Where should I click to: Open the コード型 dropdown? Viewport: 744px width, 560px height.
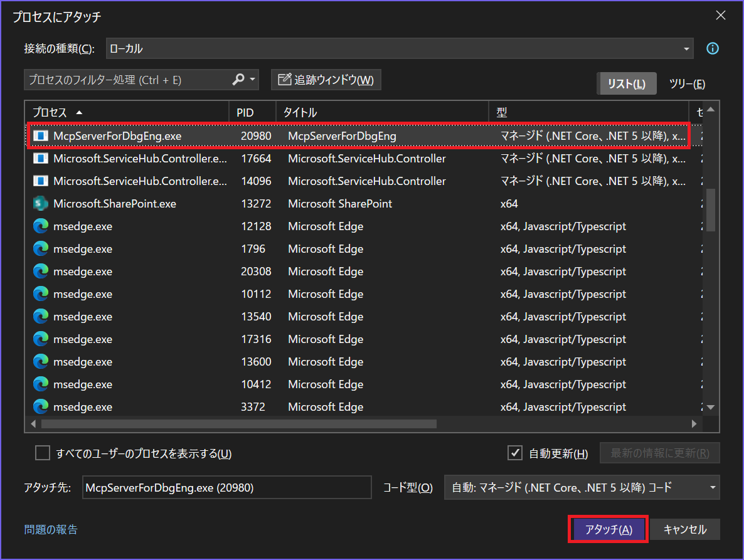coord(712,487)
